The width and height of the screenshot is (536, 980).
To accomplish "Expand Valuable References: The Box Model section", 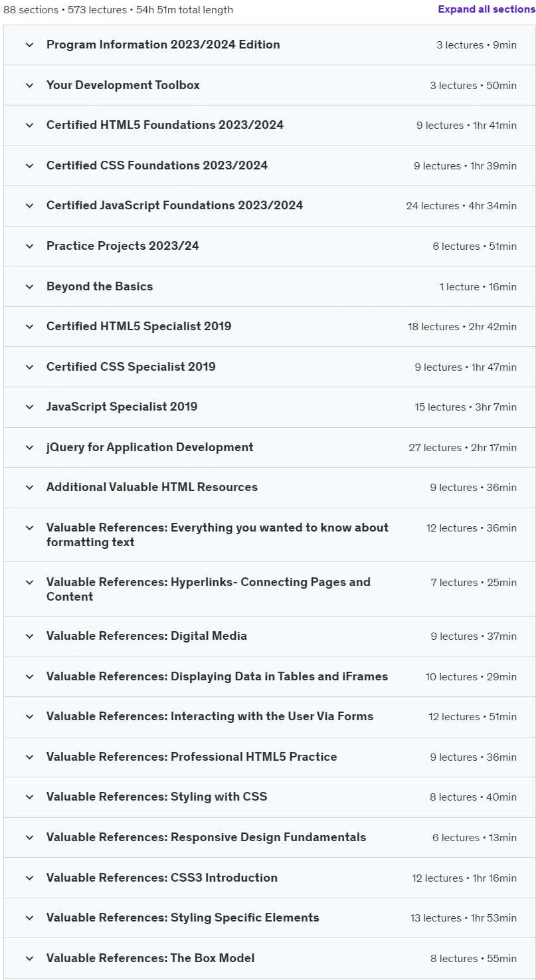I will point(269,958).
